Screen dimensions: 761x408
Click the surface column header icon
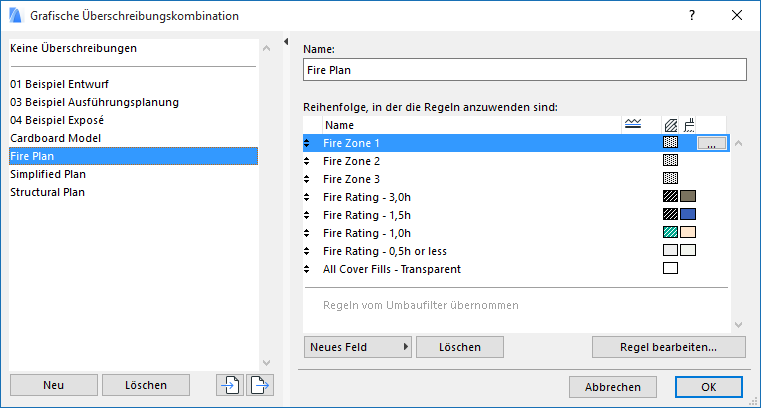(x=688, y=125)
